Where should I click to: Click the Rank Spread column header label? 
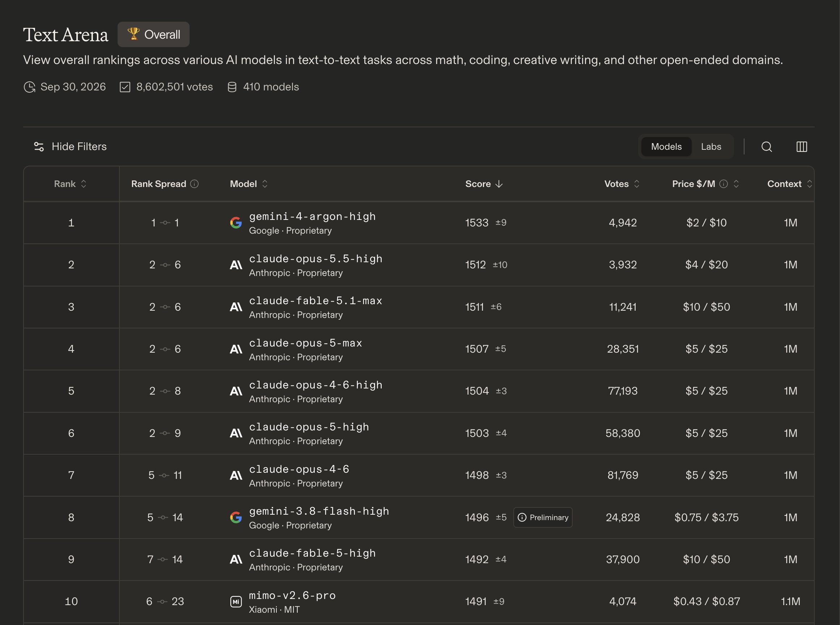[158, 184]
